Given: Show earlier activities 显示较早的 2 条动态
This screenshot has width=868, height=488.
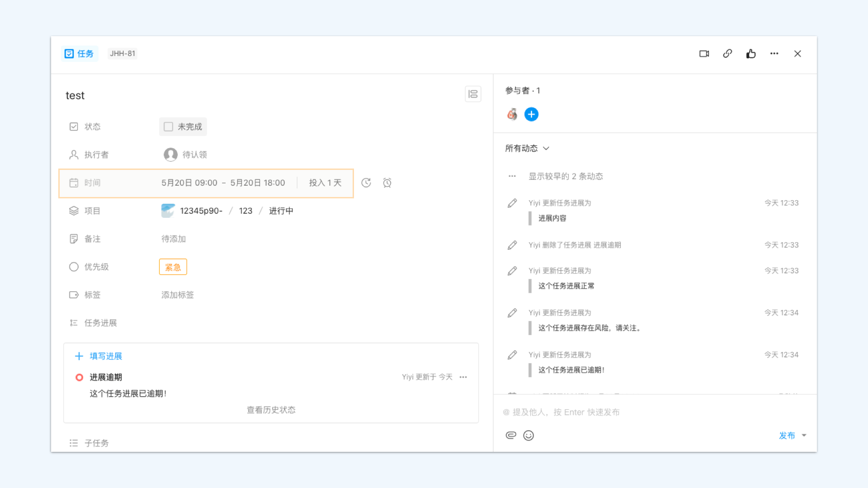Looking at the screenshot, I should coord(566,177).
